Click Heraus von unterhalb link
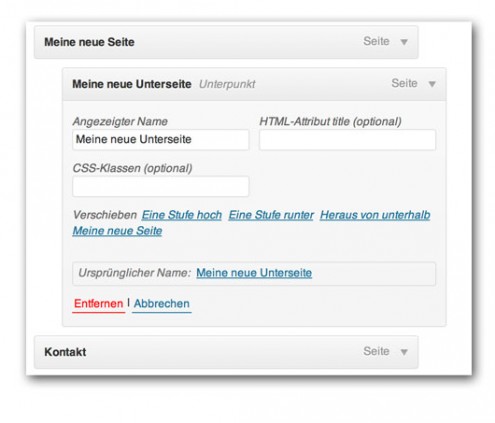 click(375, 215)
